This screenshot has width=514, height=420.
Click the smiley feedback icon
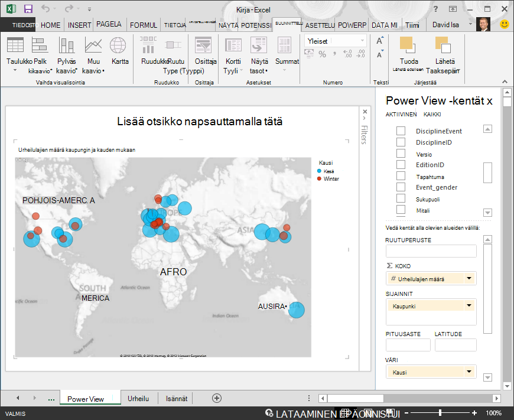coord(504,24)
